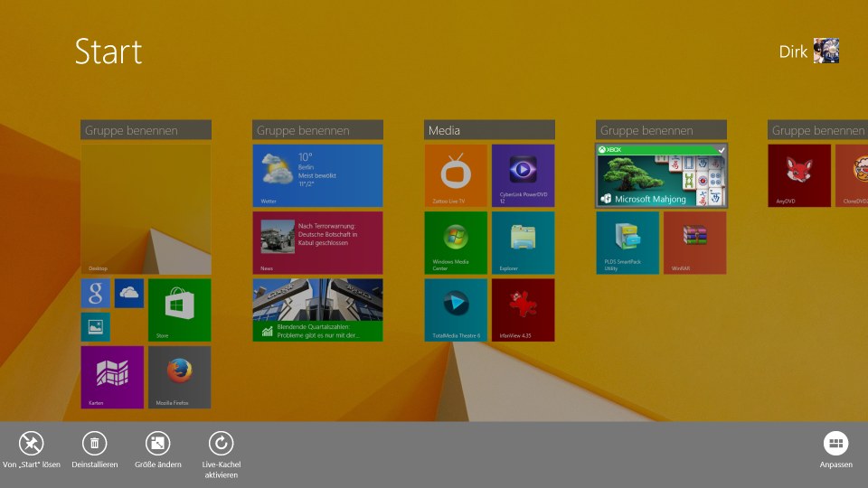Launch the Mozilla Firefox tile

[179, 378]
